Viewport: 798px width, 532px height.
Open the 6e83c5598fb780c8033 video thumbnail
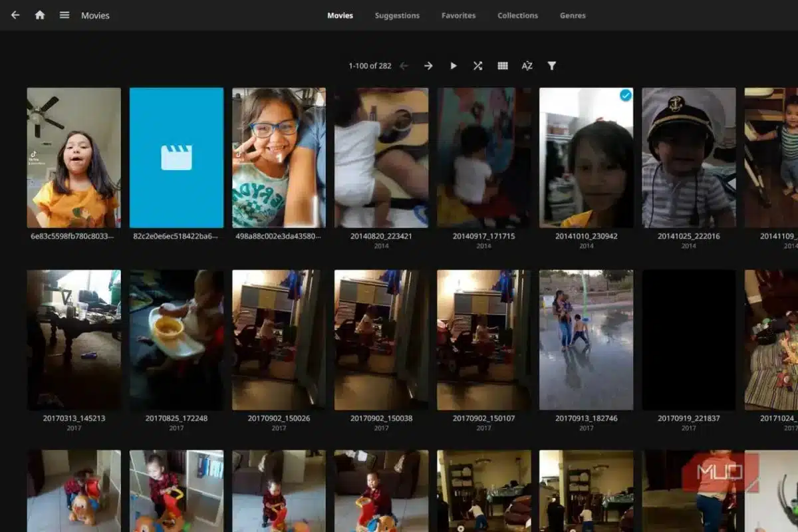coord(74,158)
